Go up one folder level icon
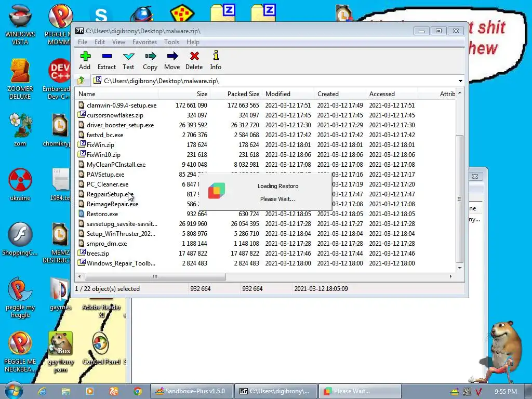 point(81,81)
